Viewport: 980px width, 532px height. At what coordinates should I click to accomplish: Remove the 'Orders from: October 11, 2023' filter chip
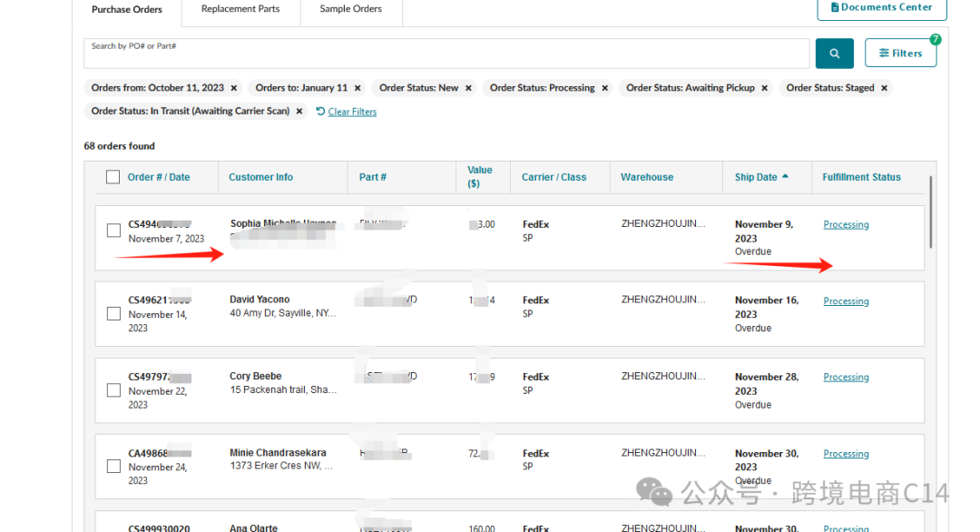(x=234, y=88)
